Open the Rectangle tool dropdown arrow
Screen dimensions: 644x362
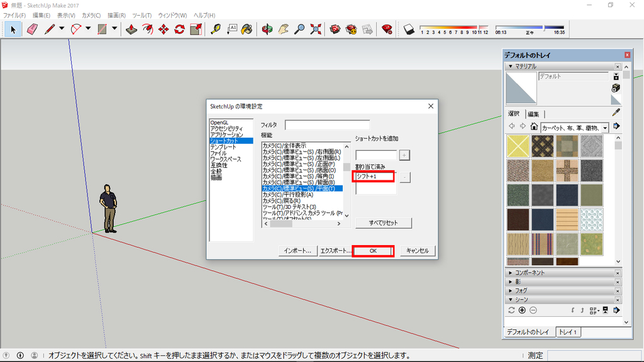114,29
